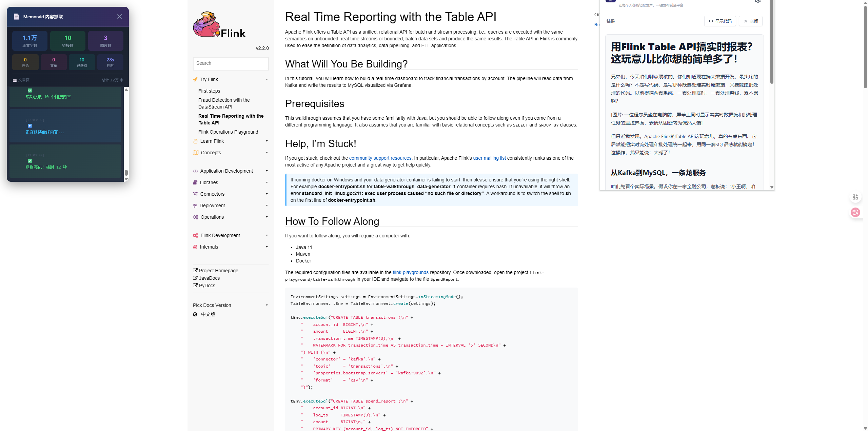
Task: Click the globe icon next to 中文版
Action: [x=195, y=314]
